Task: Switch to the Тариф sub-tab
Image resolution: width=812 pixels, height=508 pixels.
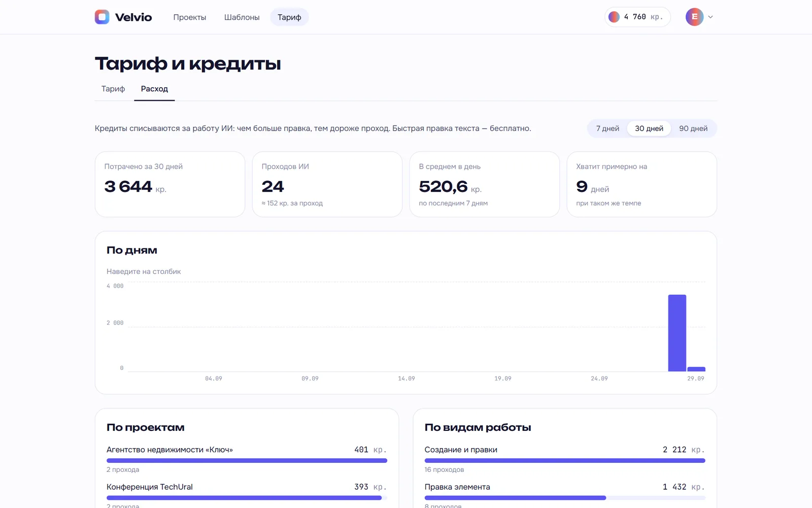Action: 113,89
